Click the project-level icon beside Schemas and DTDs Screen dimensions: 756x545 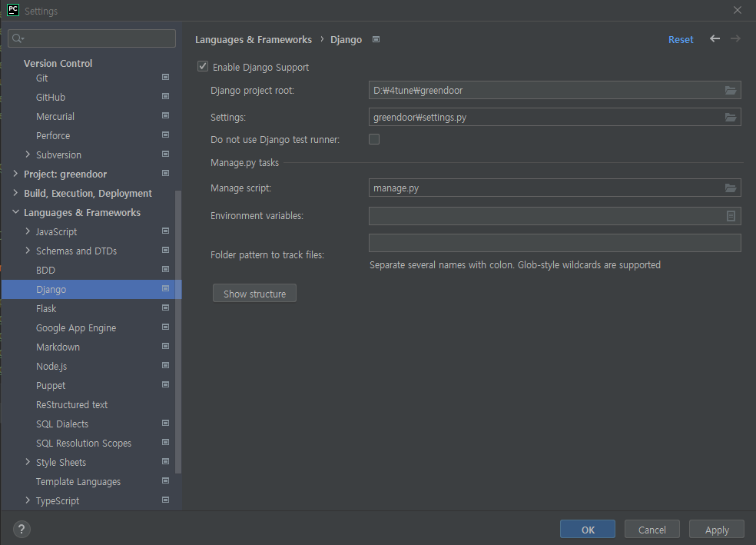coord(165,251)
